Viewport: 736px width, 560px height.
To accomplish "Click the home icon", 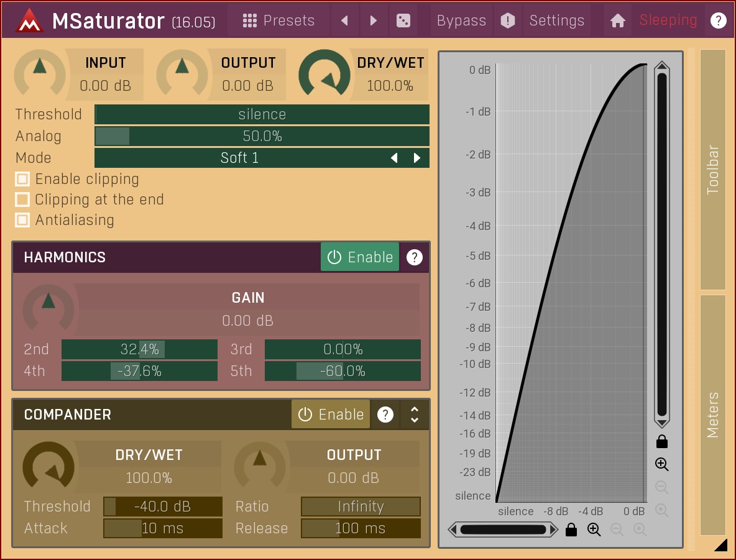I will pyautogui.click(x=618, y=21).
